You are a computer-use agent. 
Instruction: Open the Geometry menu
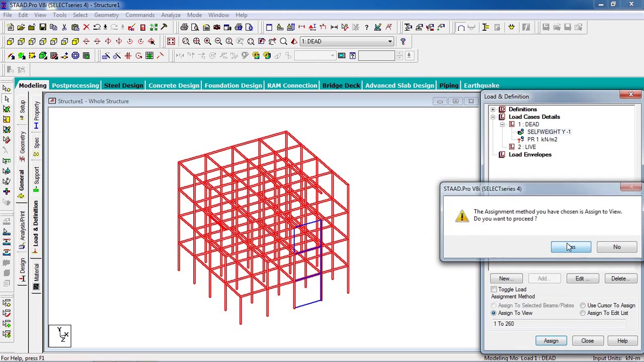pos(106,15)
